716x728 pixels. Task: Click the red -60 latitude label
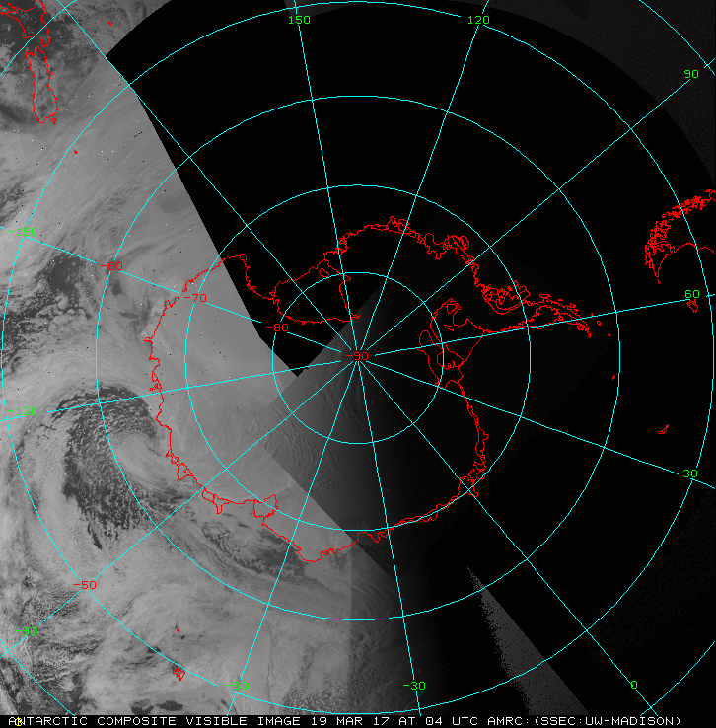point(111,266)
